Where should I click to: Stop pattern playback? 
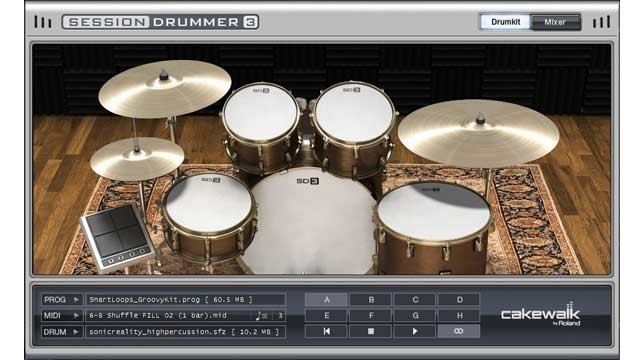tap(371, 331)
